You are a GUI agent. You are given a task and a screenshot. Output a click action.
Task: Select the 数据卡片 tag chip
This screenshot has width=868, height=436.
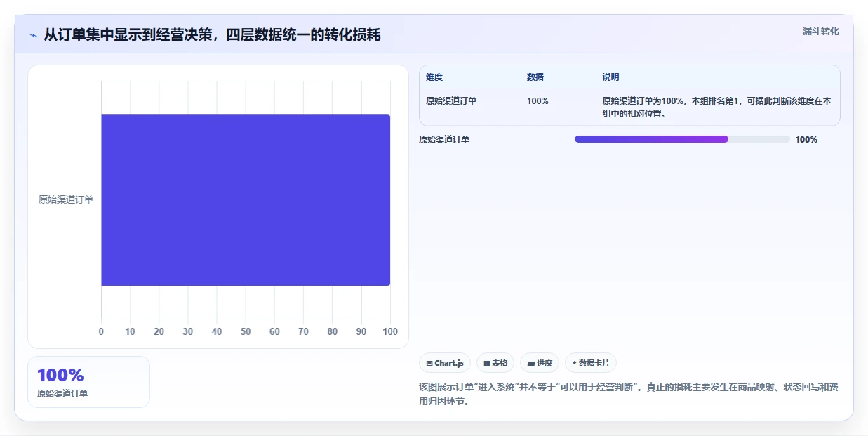pyautogui.click(x=591, y=363)
